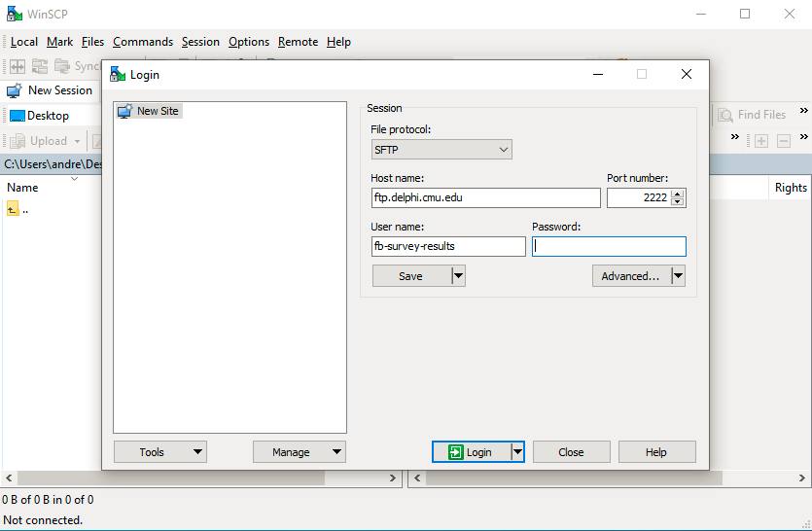Click the Rights column header
Image resolution: width=812 pixels, height=531 pixels.
[x=791, y=188]
